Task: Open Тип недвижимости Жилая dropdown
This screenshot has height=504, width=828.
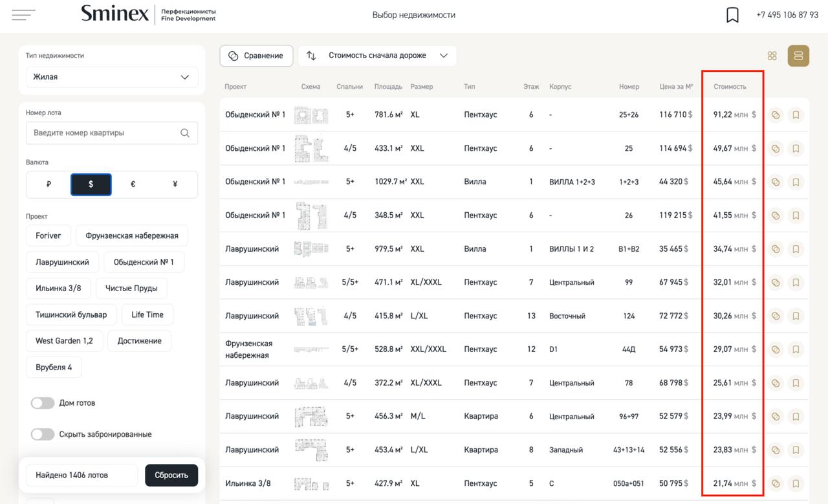Action: [112, 77]
